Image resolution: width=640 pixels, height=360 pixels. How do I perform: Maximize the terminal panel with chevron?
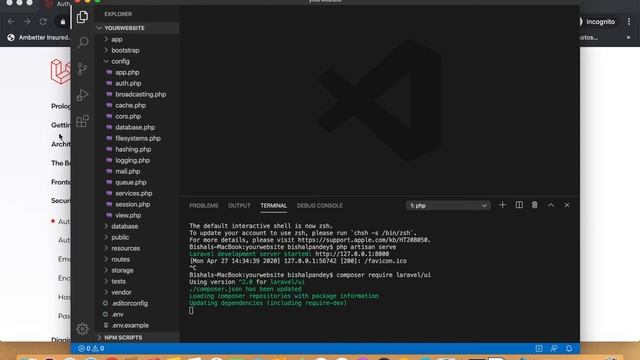[x=551, y=205]
